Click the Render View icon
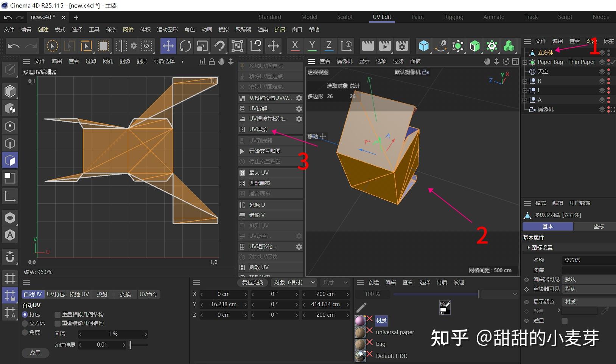 (367, 46)
